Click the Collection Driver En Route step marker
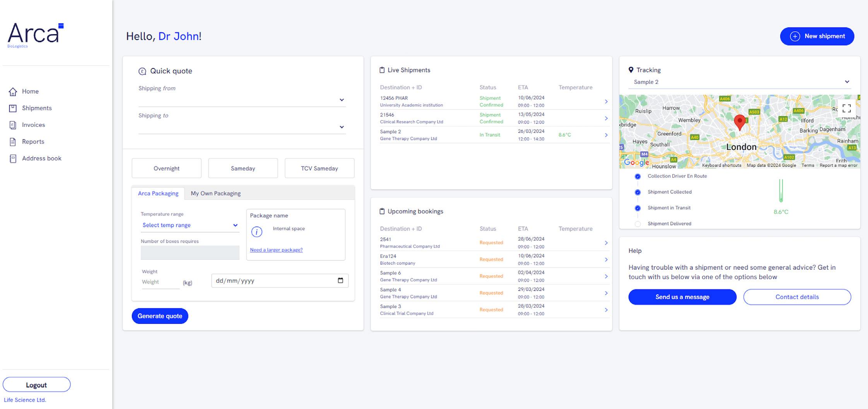868x409 pixels. click(x=638, y=176)
